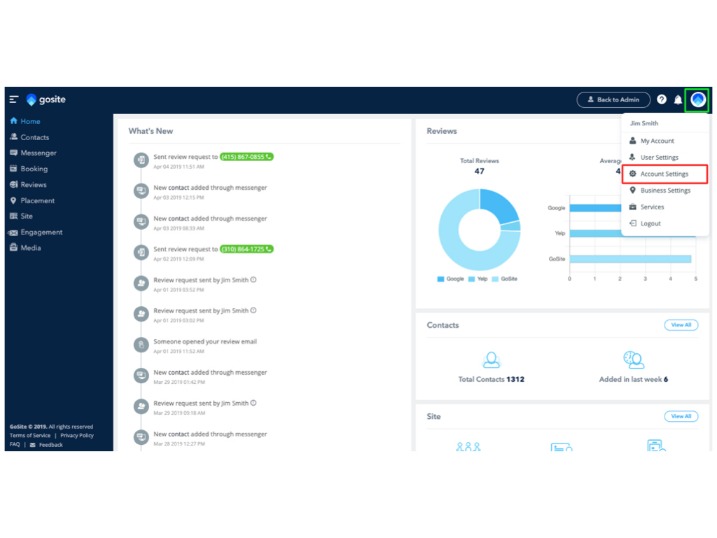Open notifications bell icon

point(678,100)
